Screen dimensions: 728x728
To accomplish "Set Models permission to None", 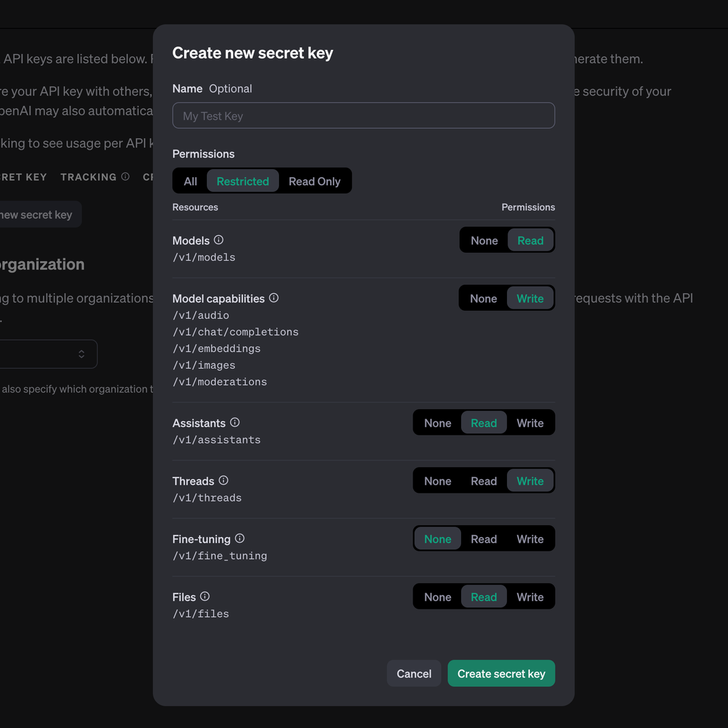I will point(484,240).
